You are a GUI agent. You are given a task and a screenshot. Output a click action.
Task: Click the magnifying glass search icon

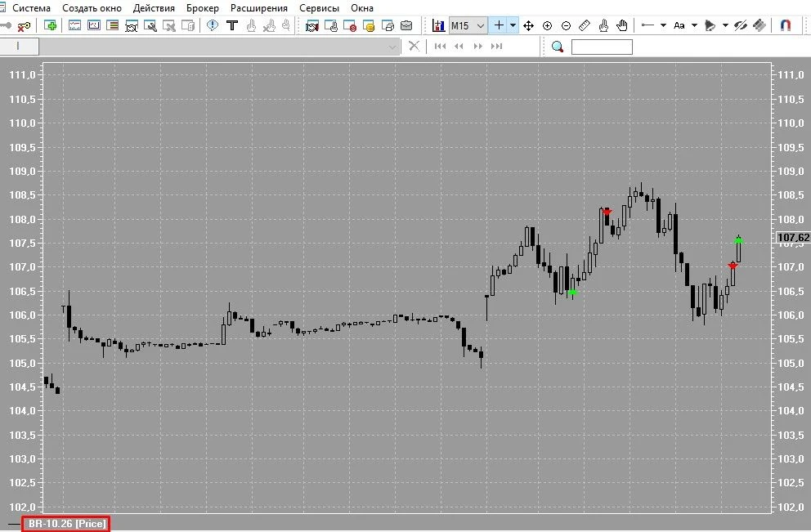click(558, 47)
